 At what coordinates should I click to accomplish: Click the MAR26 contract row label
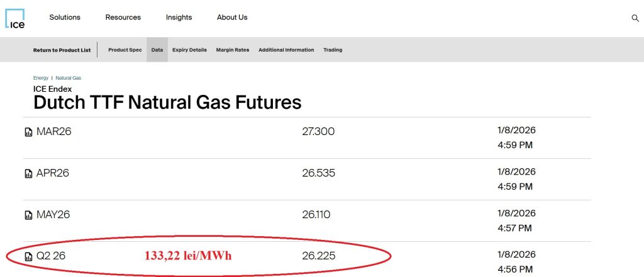coord(53,131)
